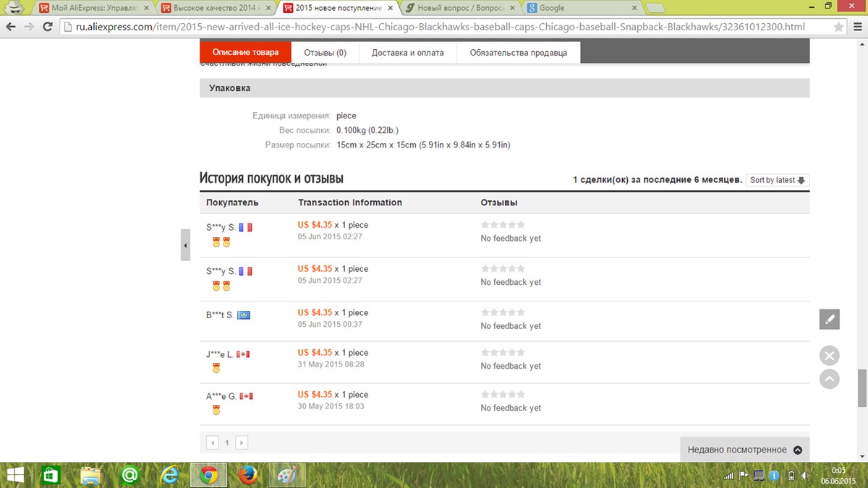This screenshot has height=488, width=868.
Task: Click the package size '15cm x 25cm x 15cm' text
Action: point(423,145)
